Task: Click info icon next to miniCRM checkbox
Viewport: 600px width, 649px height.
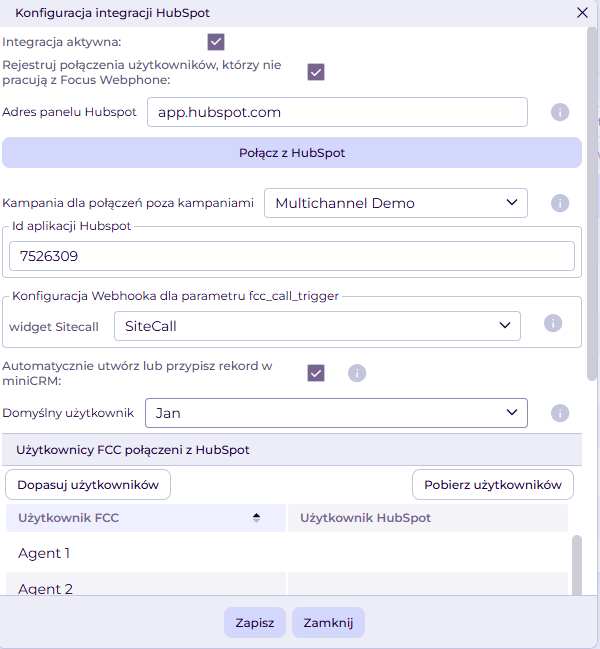Action: [x=357, y=373]
